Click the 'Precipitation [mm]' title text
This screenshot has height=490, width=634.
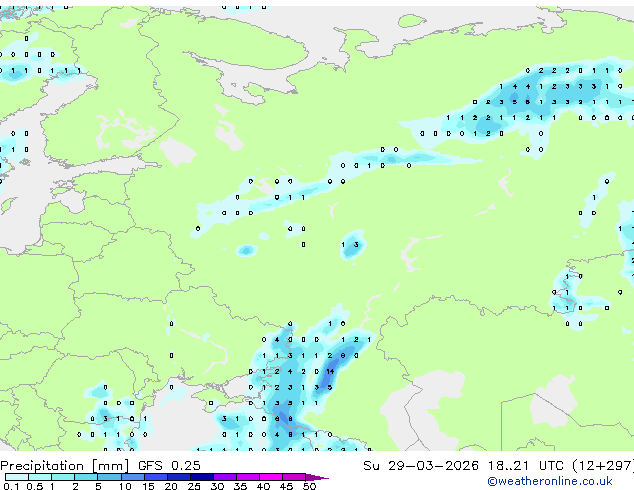click(65, 466)
